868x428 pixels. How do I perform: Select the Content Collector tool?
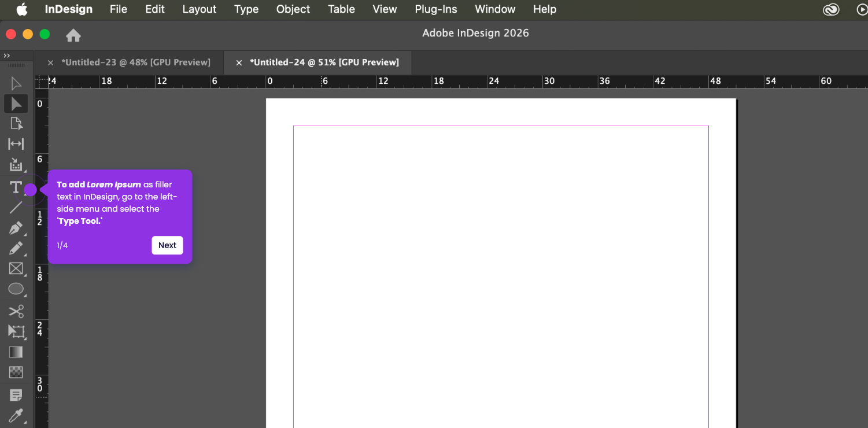(x=16, y=165)
